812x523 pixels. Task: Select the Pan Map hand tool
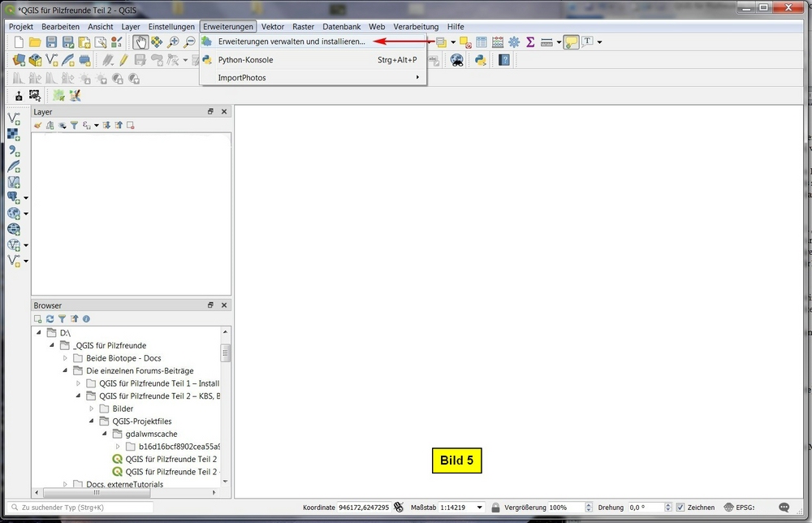click(x=140, y=42)
